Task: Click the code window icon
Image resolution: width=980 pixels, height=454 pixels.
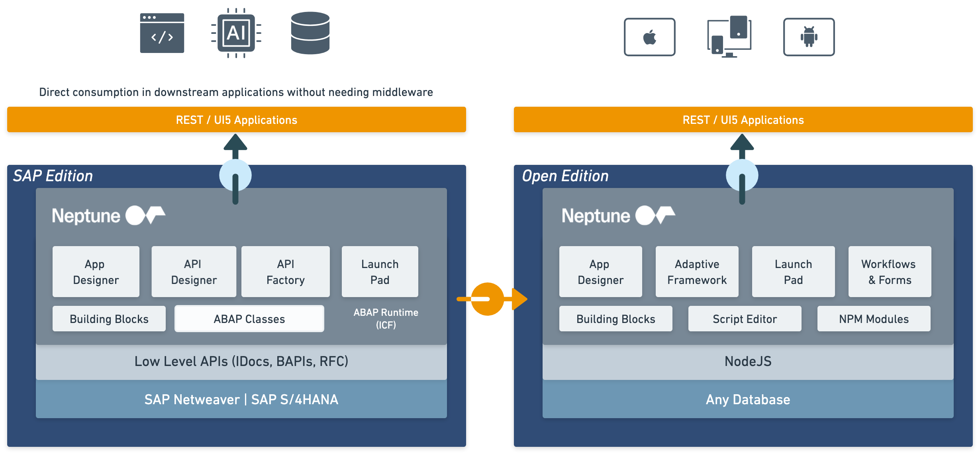Action: [x=162, y=33]
